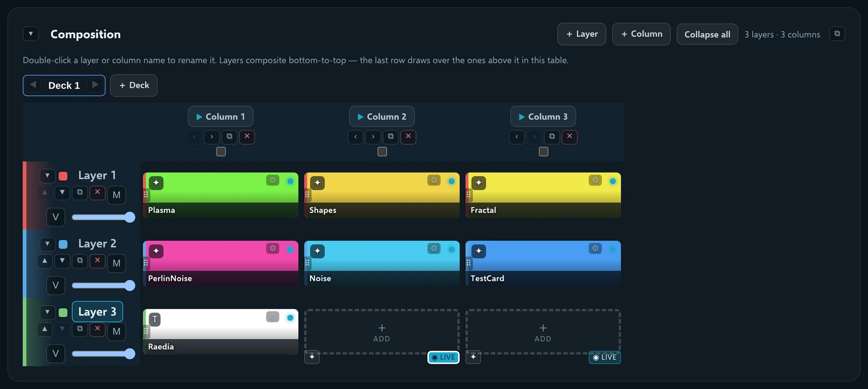The image size is (868, 389).
Task: Add clip in Layer 3 Column 3 slot
Action: tap(543, 332)
